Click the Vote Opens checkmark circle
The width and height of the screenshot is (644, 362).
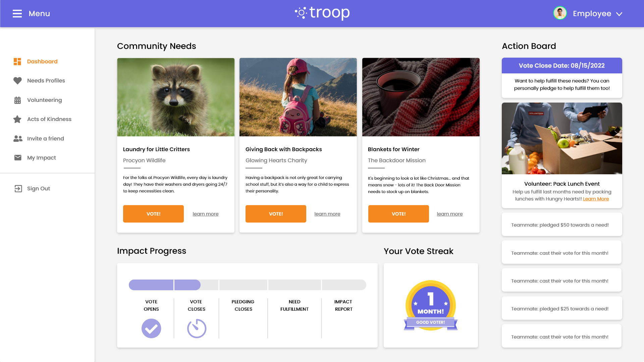[x=151, y=328]
